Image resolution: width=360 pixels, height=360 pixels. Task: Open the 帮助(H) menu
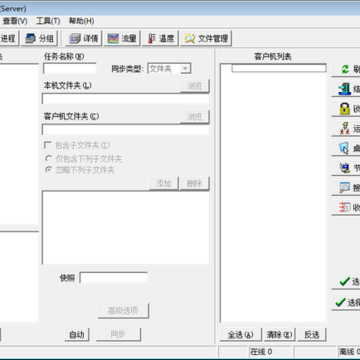81,21
